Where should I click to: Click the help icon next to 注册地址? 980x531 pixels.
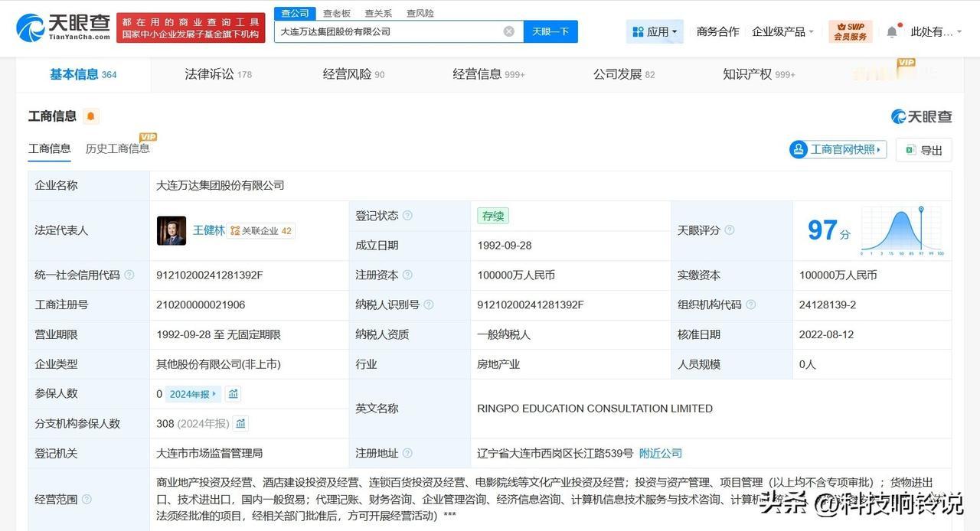click(407, 454)
